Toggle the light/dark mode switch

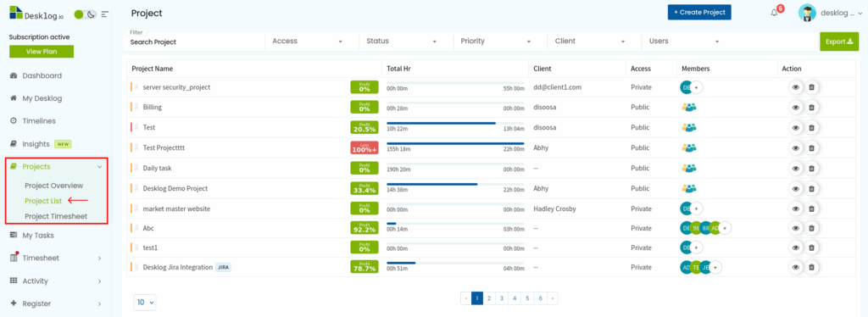click(86, 14)
